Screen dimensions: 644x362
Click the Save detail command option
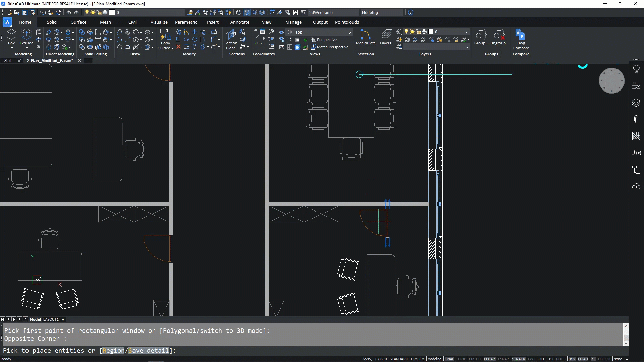tap(148, 351)
